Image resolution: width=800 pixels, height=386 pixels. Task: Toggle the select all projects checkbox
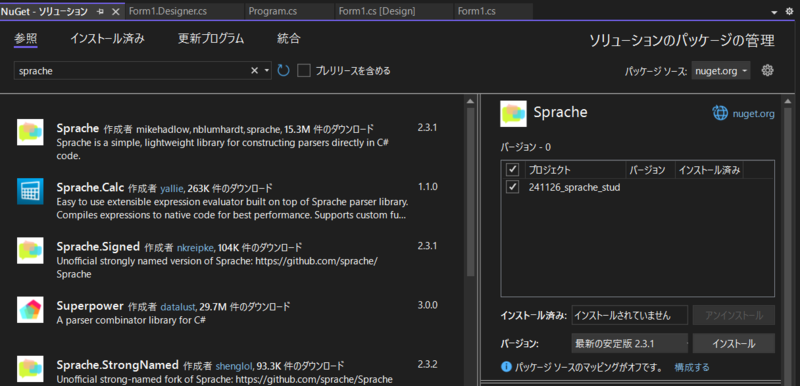click(512, 169)
